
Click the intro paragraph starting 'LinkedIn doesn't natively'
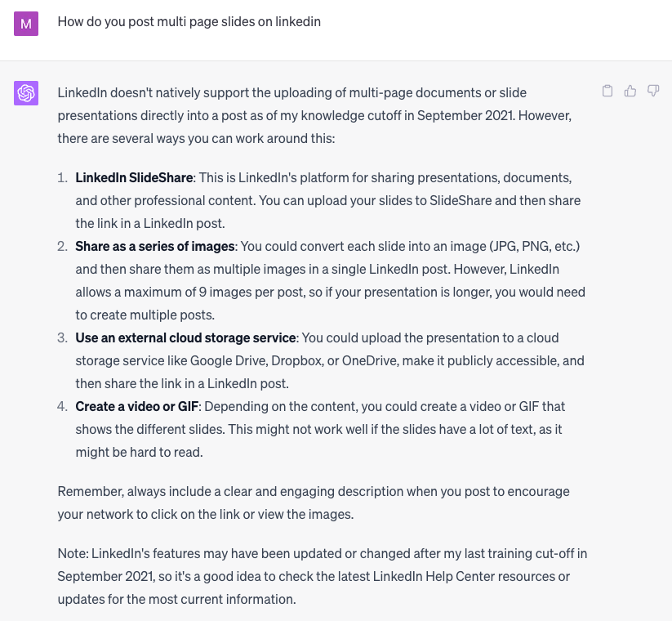[314, 116]
